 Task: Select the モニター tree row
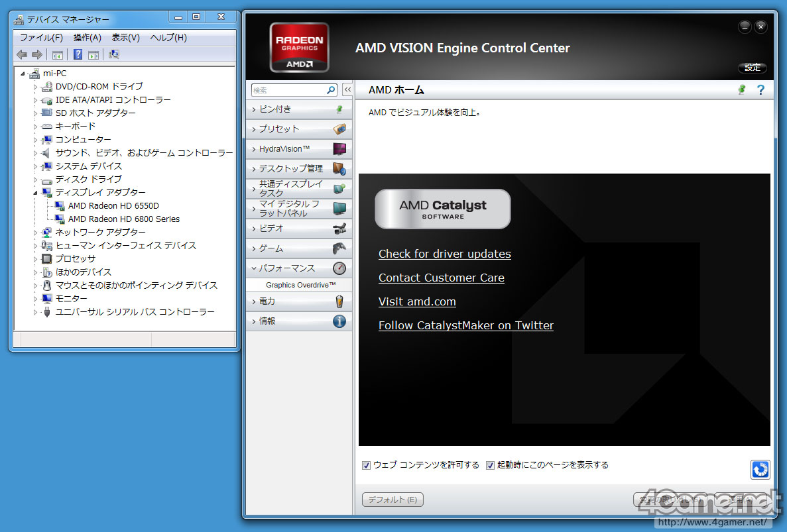(x=71, y=299)
